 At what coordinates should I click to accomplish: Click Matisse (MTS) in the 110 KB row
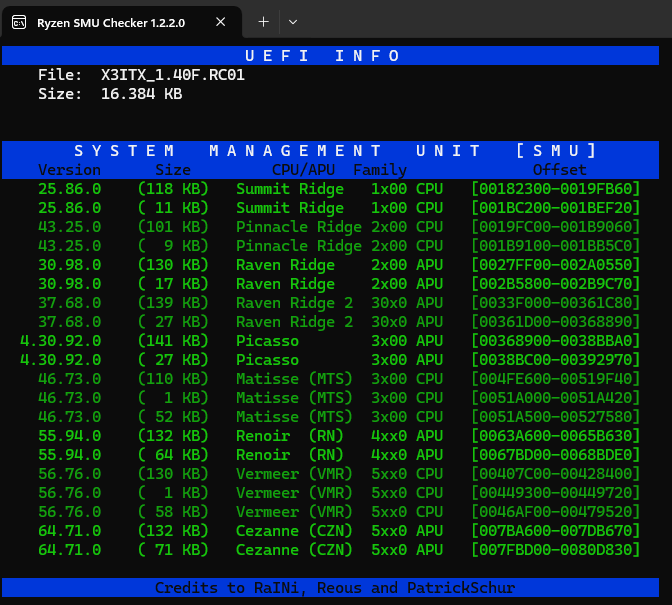(294, 379)
